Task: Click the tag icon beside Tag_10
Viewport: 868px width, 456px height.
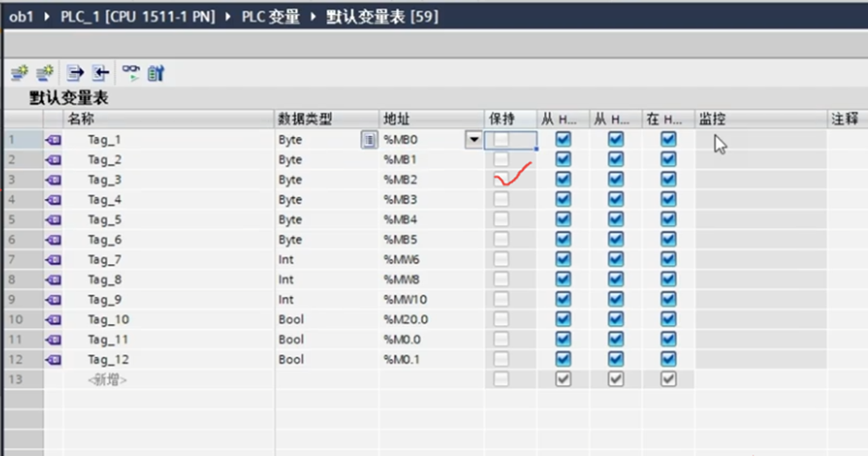Action: pyautogui.click(x=54, y=320)
